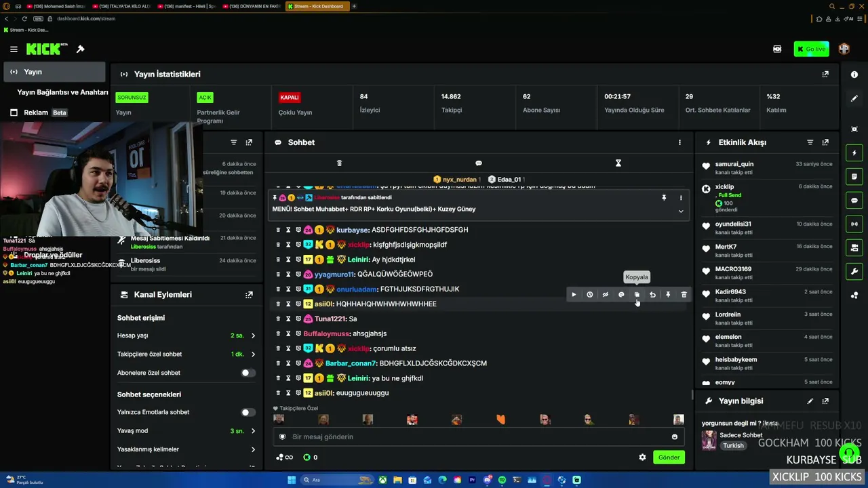Image resolution: width=868 pixels, height=488 pixels.
Task: Toggle the lightning bolt panel button in sidebar
Action: tap(854, 153)
